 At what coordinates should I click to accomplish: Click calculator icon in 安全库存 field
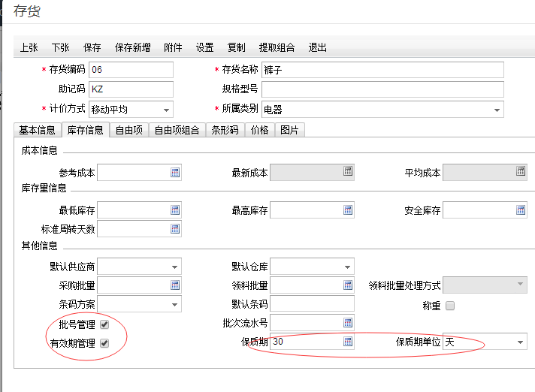point(521,210)
